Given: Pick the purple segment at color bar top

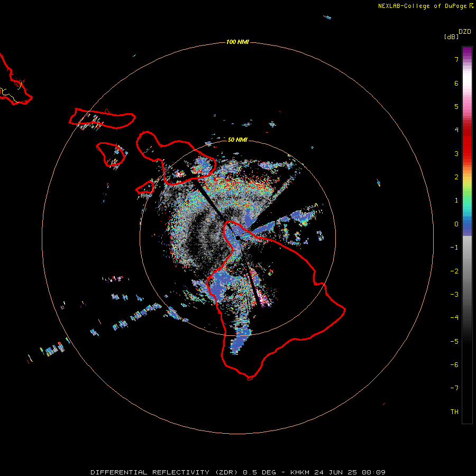Looking at the screenshot, I should pyautogui.click(x=467, y=52).
